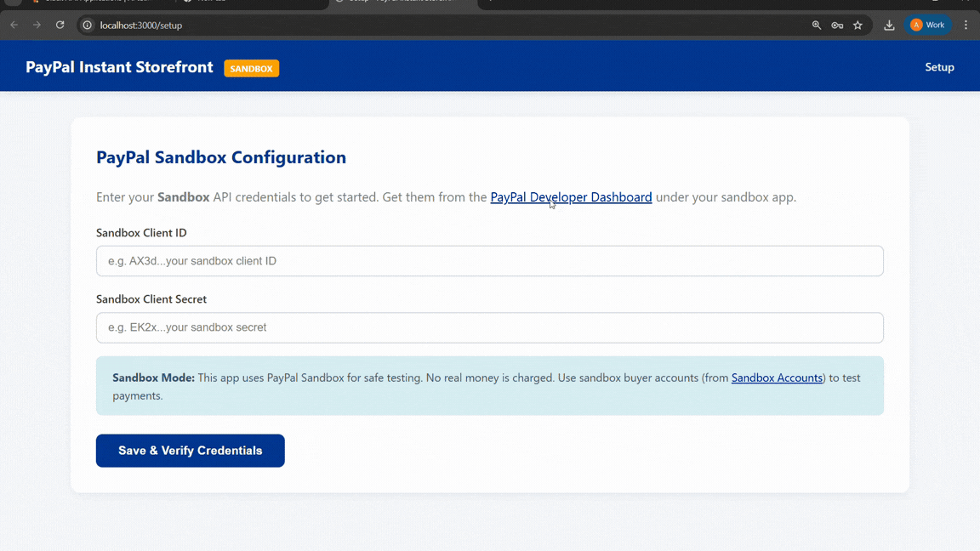Viewport: 980px width, 551px height.
Task: Open the Sandbox Accounts link
Action: tap(777, 378)
